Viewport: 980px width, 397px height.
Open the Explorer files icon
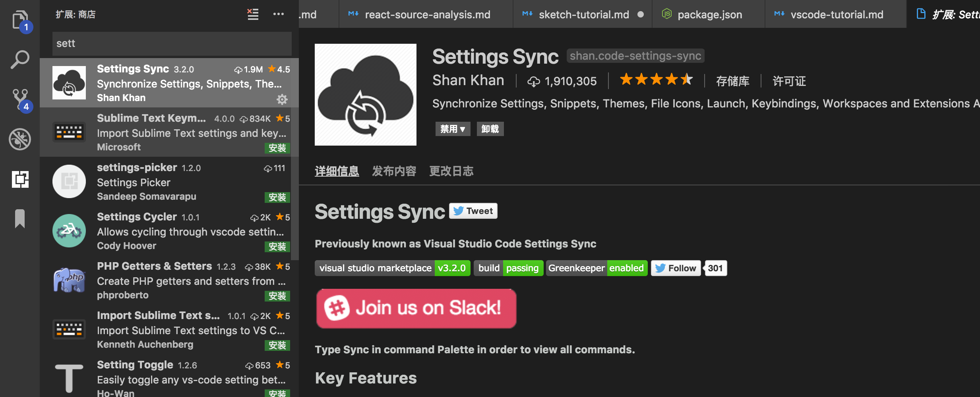[x=20, y=20]
